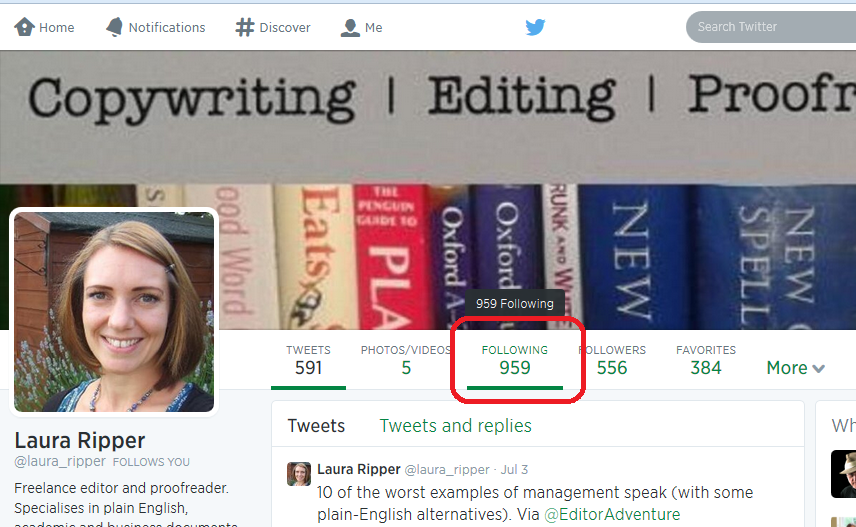856x527 pixels.
Task: Click the Discover hashtag icon
Action: 245,27
